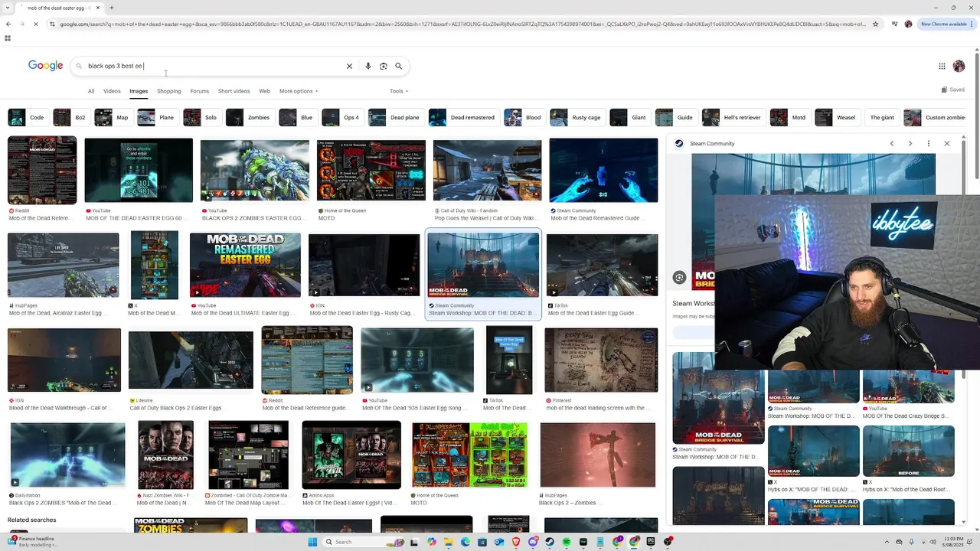This screenshot has width=980, height=551.
Task: Open Chrome tab search dropdown arrow
Action: tap(8, 8)
